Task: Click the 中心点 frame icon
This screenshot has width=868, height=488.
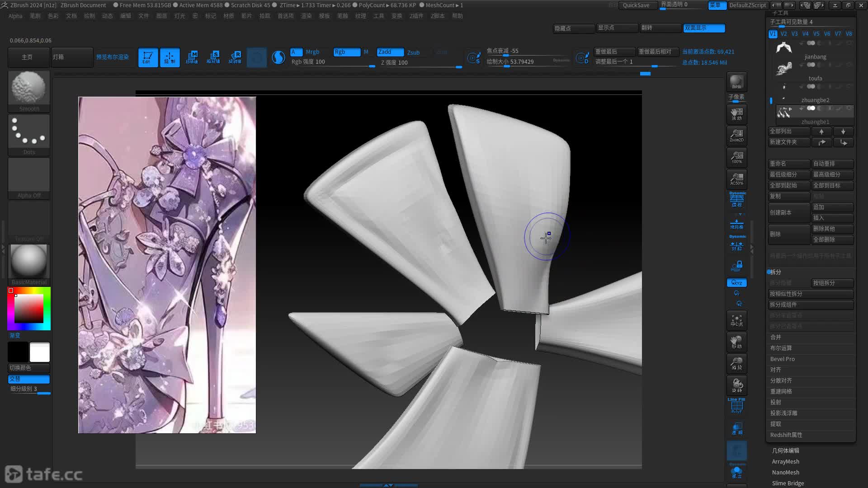Action: (x=736, y=320)
